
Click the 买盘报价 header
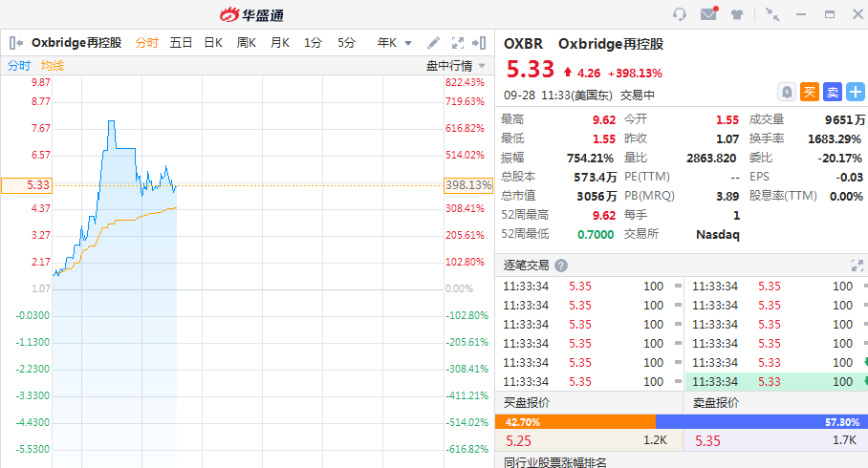527,403
